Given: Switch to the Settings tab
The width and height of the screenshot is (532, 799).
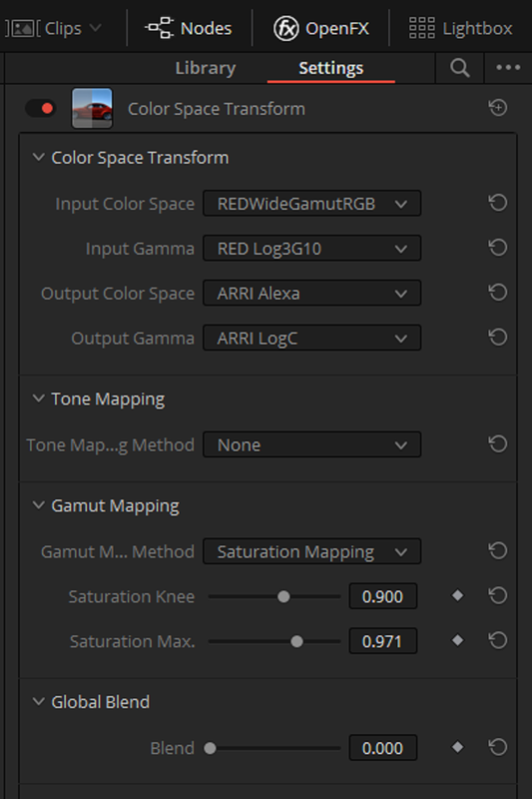Looking at the screenshot, I should (x=331, y=68).
